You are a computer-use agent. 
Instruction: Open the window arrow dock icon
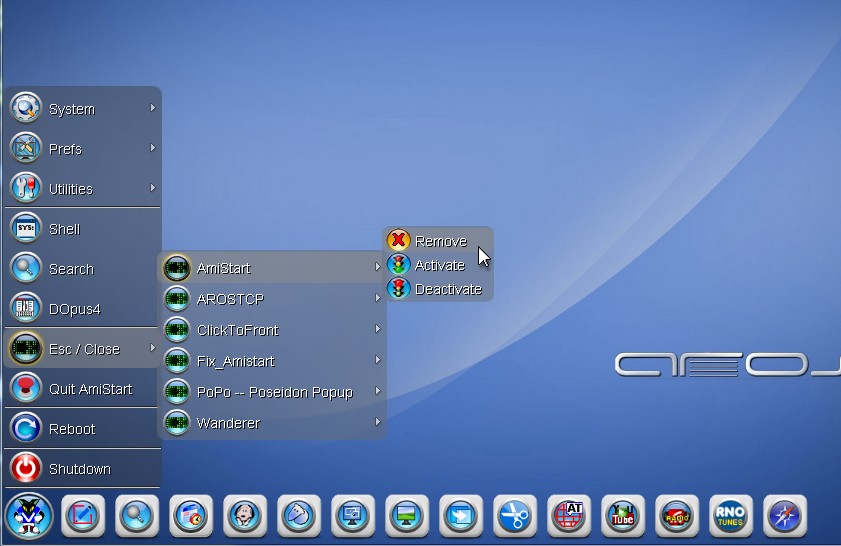pyautogui.click(x=461, y=516)
